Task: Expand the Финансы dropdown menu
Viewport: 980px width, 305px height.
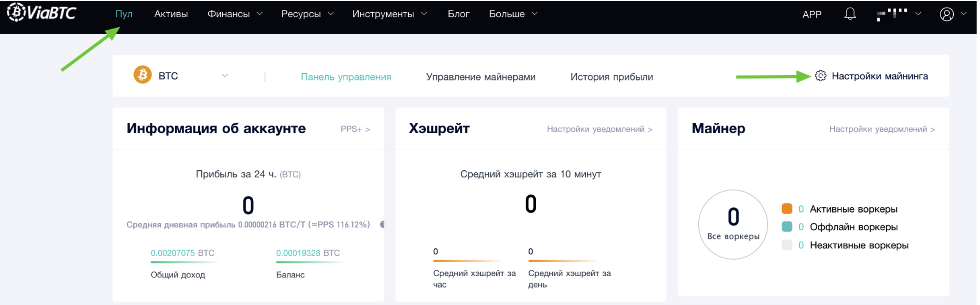Action: point(235,14)
